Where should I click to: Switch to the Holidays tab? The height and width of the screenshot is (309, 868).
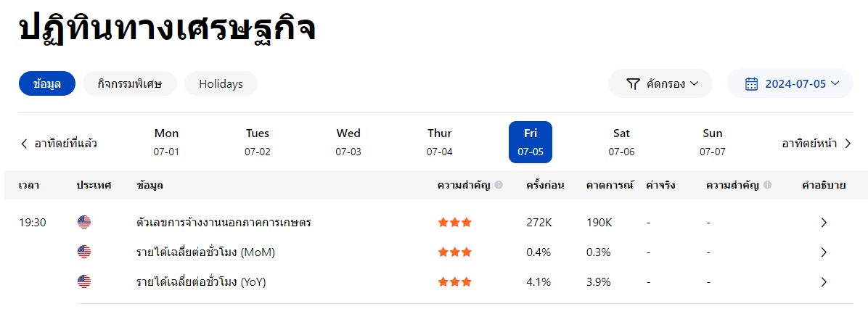[221, 83]
